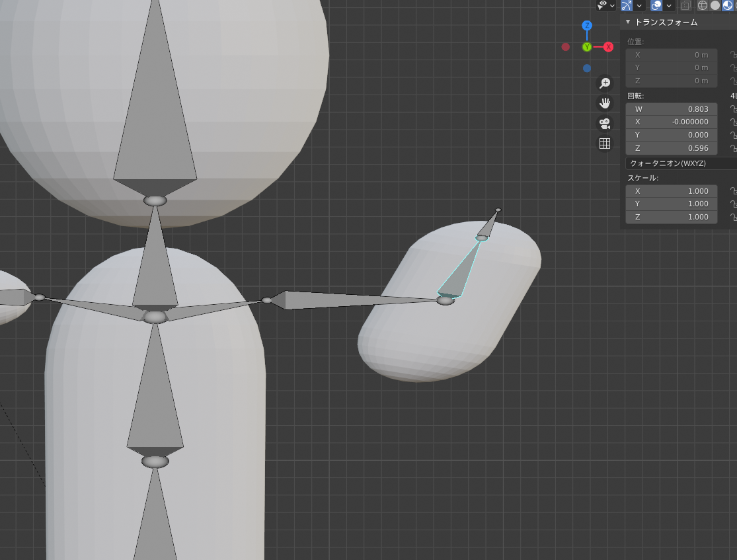Viewport: 737px width, 560px height.
Task: Click the blue Z axis on the navigation gizmo
Action: pos(586,25)
